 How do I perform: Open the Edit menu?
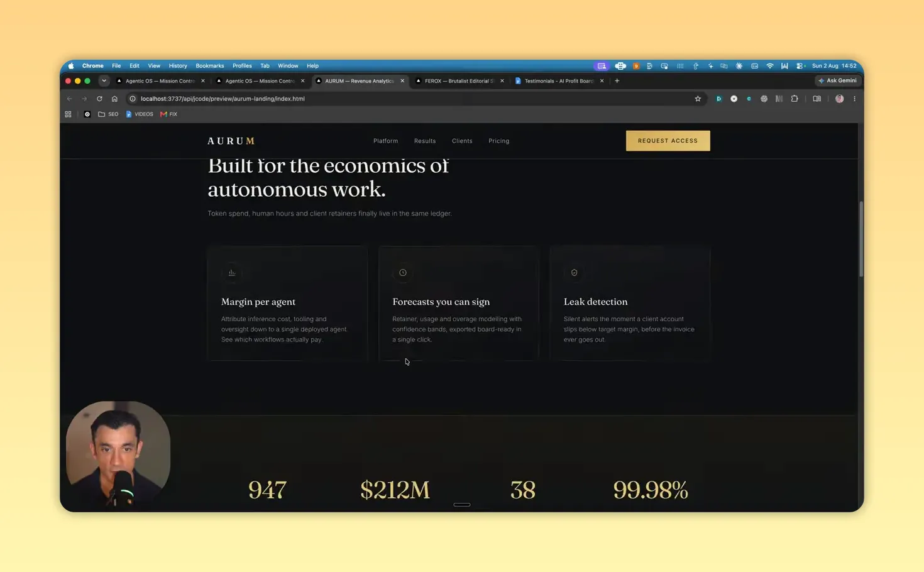click(x=135, y=65)
